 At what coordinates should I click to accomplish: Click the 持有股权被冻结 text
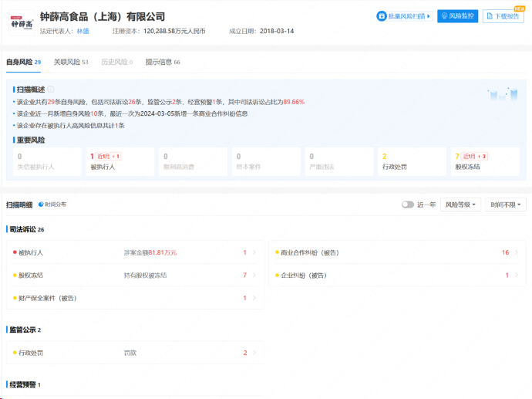coord(145,276)
